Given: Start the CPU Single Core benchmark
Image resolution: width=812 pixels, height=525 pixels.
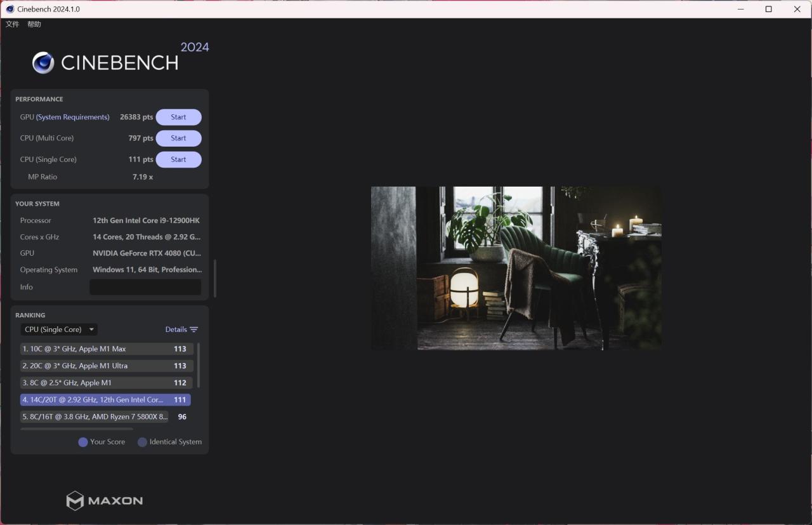Looking at the screenshot, I should [178, 159].
